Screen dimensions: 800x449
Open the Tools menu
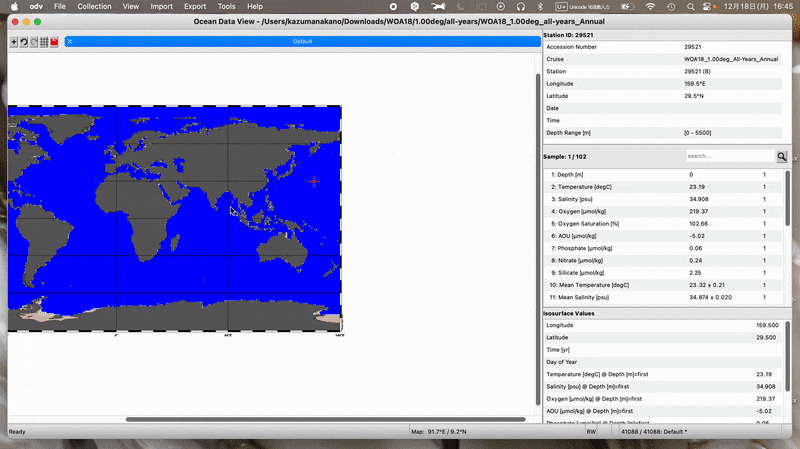226,7
